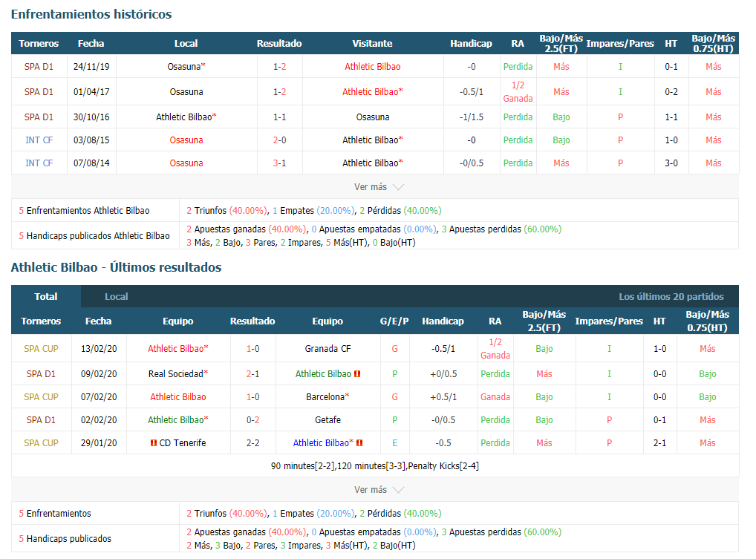Image resolution: width=756 pixels, height=559 pixels.
Task: Click SPA CUP in the 07/02/20 row
Action: (x=41, y=397)
